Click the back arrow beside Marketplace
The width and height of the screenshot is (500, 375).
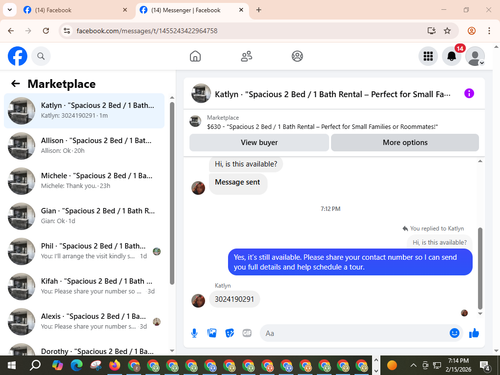click(x=15, y=84)
